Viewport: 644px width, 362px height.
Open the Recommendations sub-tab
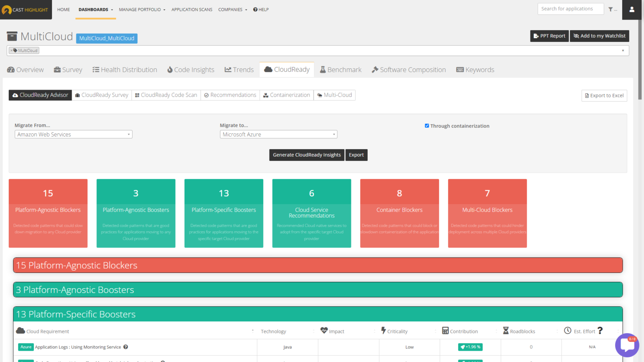[230, 95]
